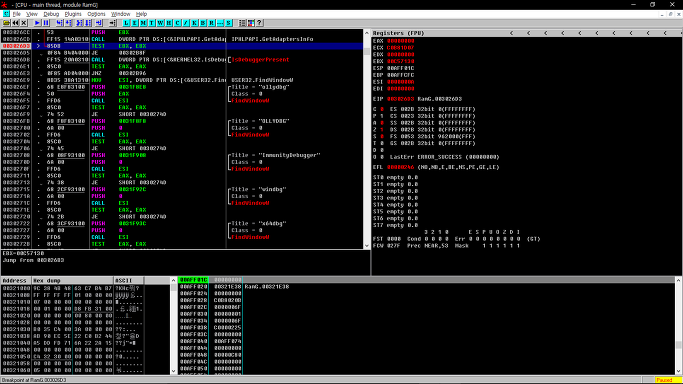Click the Hex dump column header
Screen dimensions: 683x384
coord(72,280)
